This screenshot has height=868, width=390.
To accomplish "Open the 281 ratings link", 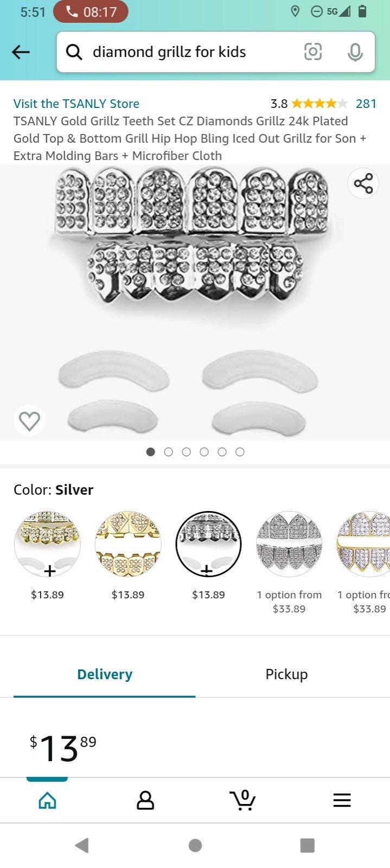I will [x=366, y=104].
